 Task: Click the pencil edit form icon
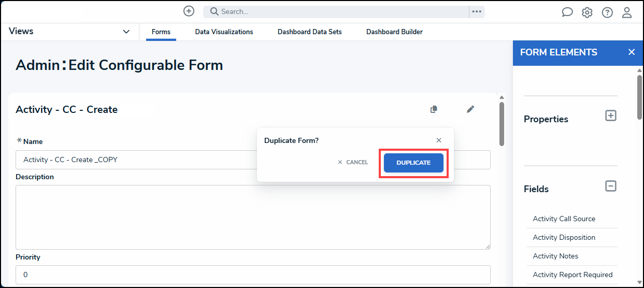tap(470, 109)
